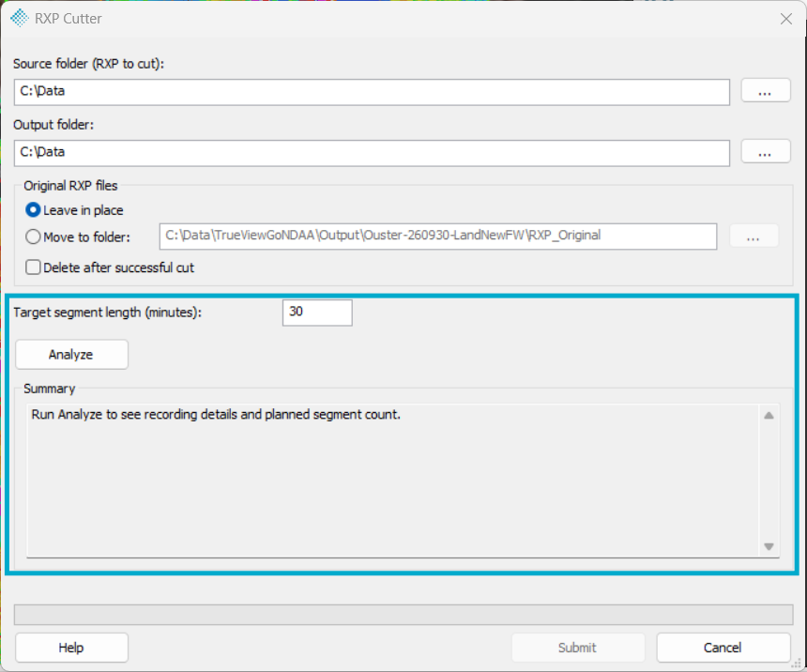Image resolution: width=807 pixels, height=672 pixels.
Task: Click the Target segment length field
Action: pos(317,313)
